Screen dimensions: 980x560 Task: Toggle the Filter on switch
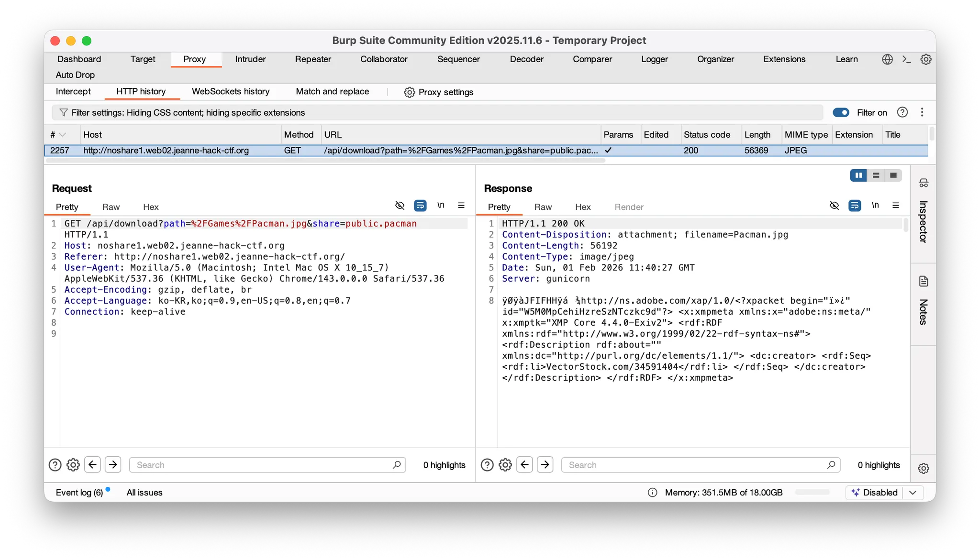(841, 112)
